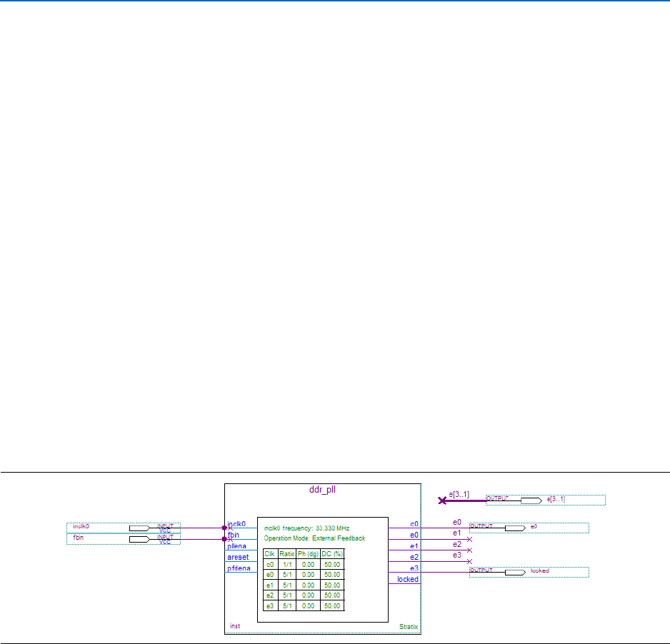Select the inclk0 input pin symbol

tap(139, 528)
